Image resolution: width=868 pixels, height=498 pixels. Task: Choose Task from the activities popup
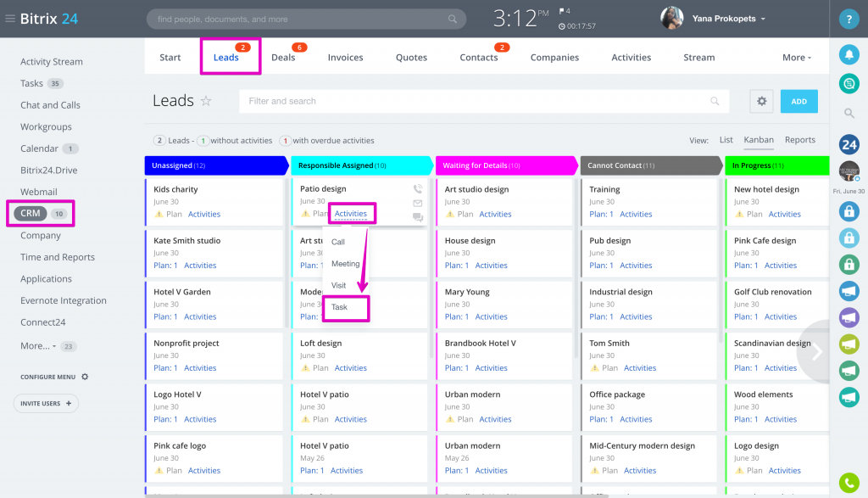pos(339,307)
